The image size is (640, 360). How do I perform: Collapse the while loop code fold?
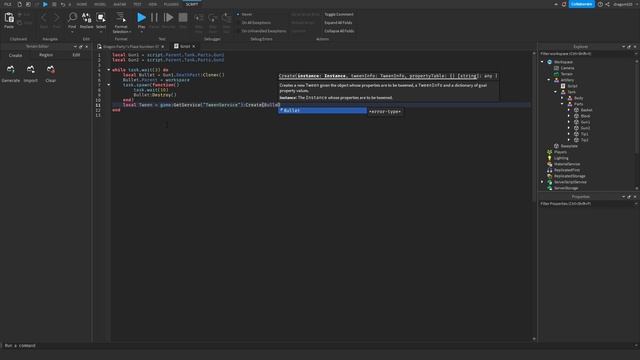click(109, 70)
